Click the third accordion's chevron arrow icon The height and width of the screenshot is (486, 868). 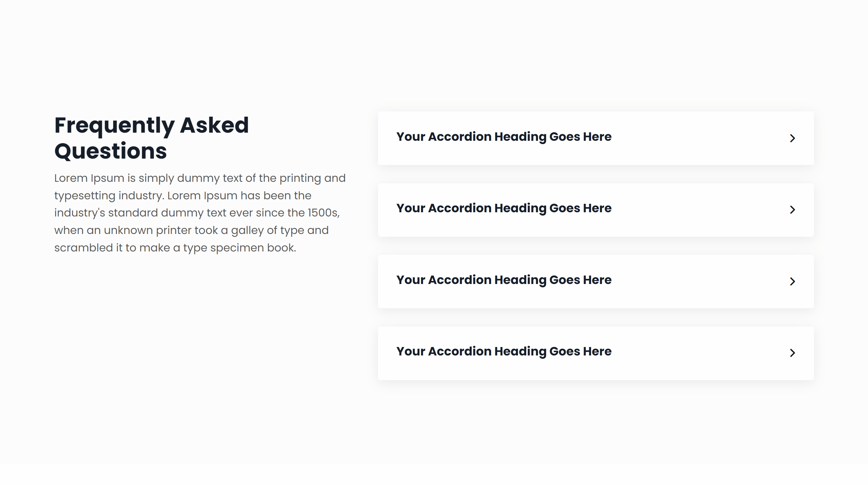792,281
